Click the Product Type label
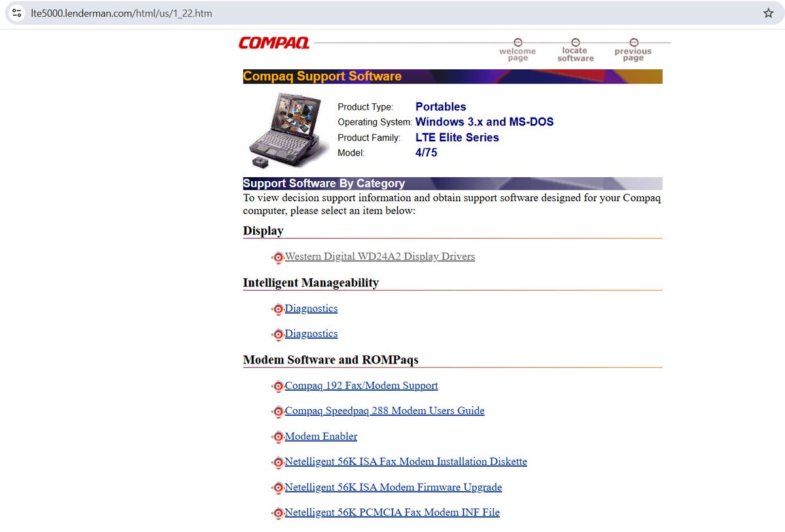The image size is (785, 532). point(366,107)
